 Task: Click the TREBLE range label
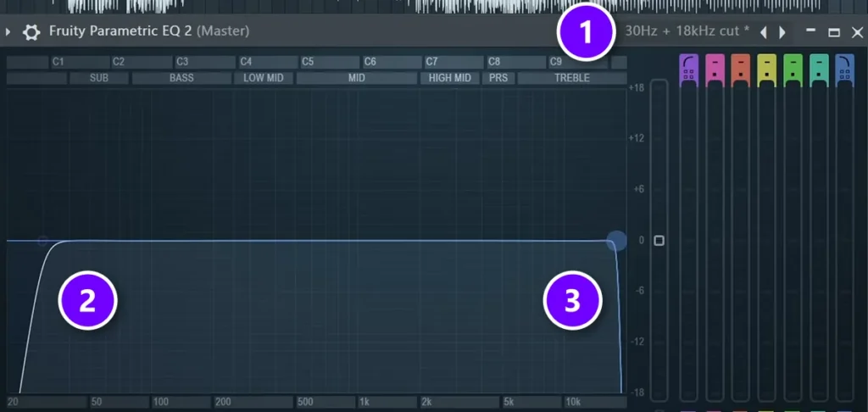pos(572,78)
